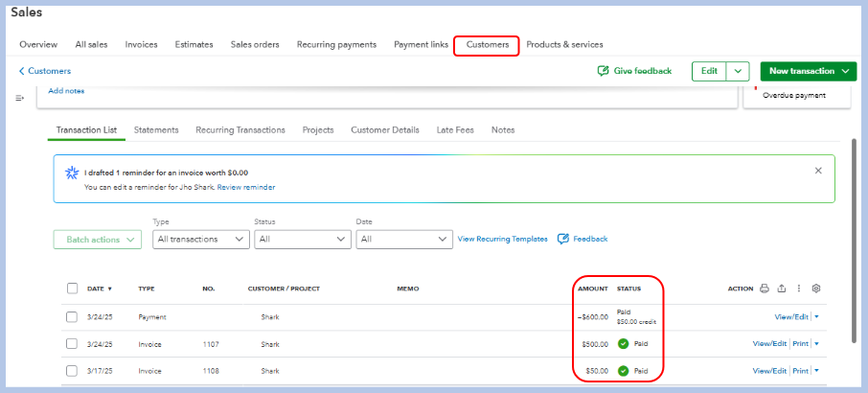The height and width of the screenshot is (393, 868).
Task: Expand the Status filter dropdown
Action: click(x=302, y=239)
